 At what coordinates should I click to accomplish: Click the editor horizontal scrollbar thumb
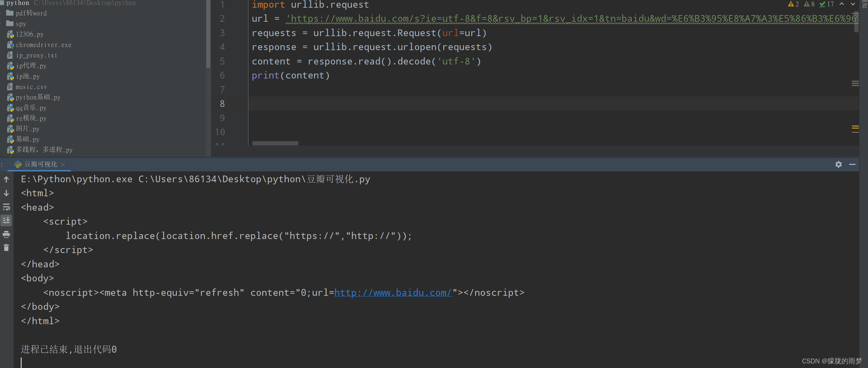[x=275, y=143]
